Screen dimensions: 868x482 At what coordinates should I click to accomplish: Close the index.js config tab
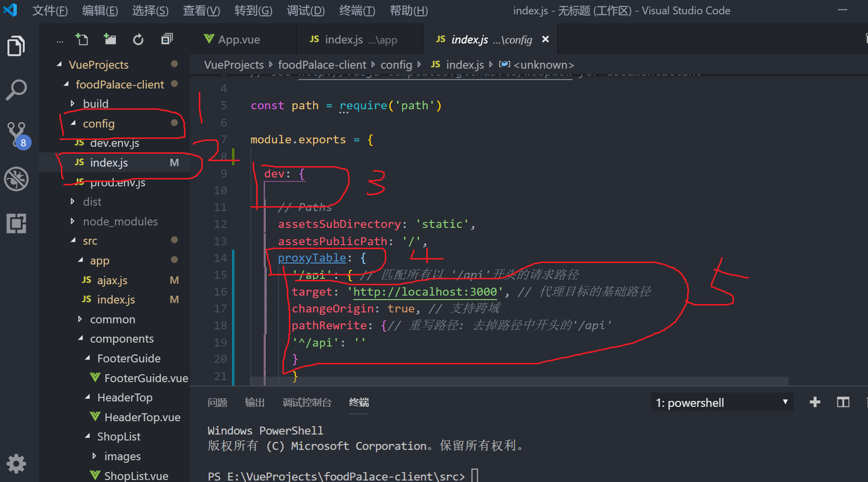[546, 39]
